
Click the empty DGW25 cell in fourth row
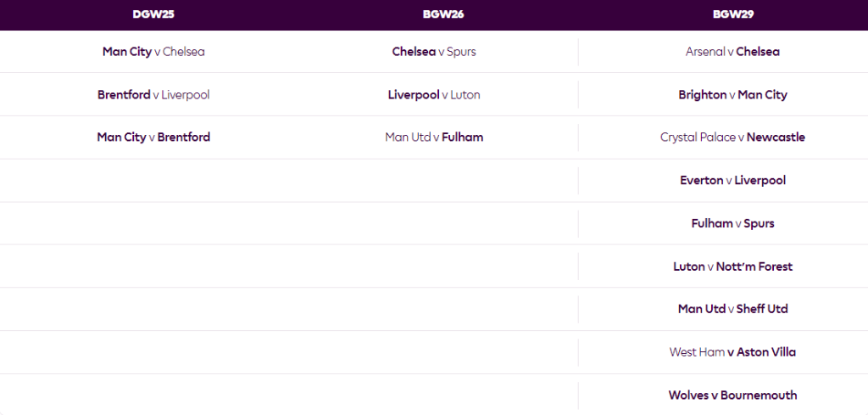click(x=153, y=181)
